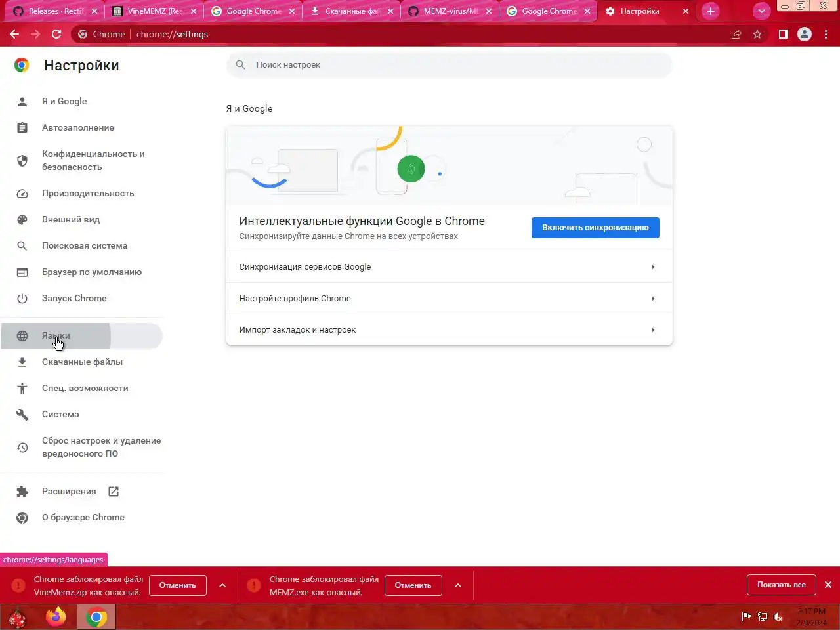Expand the tab search dropdown arrow
The width and height of the screenshot is (840, 630).
[761, 11]
